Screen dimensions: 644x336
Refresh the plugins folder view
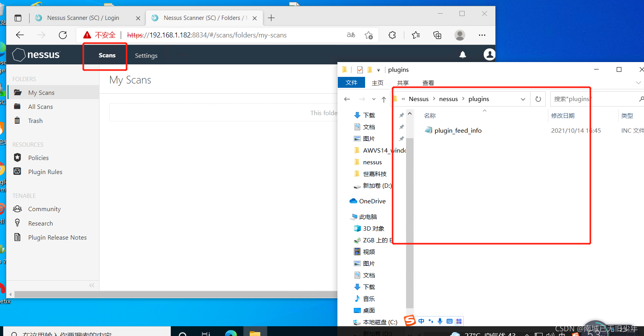point(538,99)
